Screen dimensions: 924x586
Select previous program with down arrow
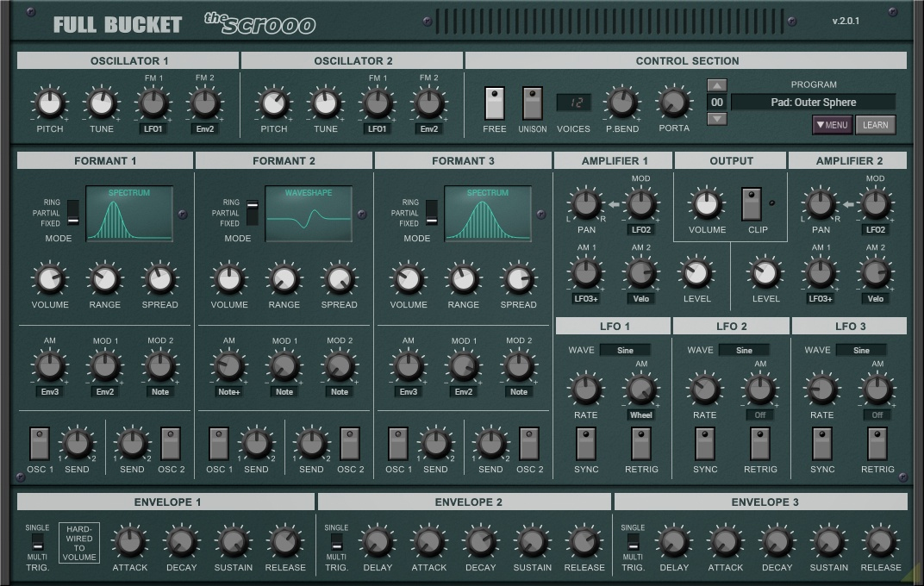click(716, 118)
